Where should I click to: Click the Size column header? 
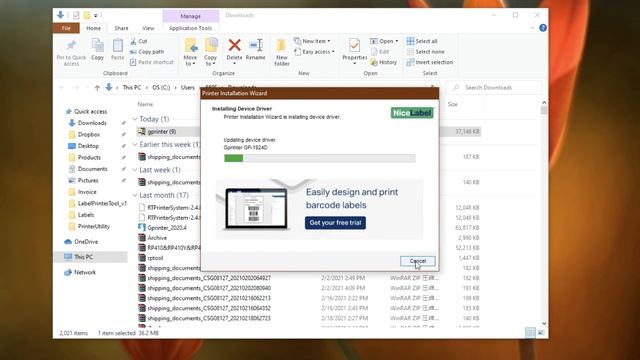click(453, 104)
